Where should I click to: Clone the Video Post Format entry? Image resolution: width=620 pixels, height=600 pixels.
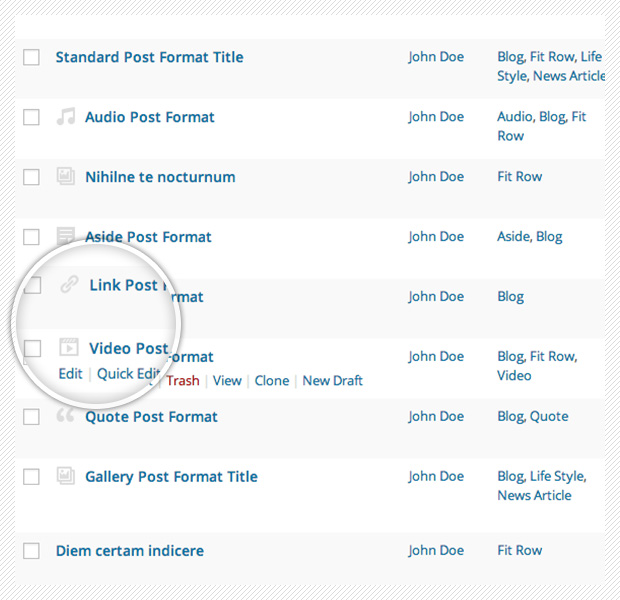click(272, 380)
